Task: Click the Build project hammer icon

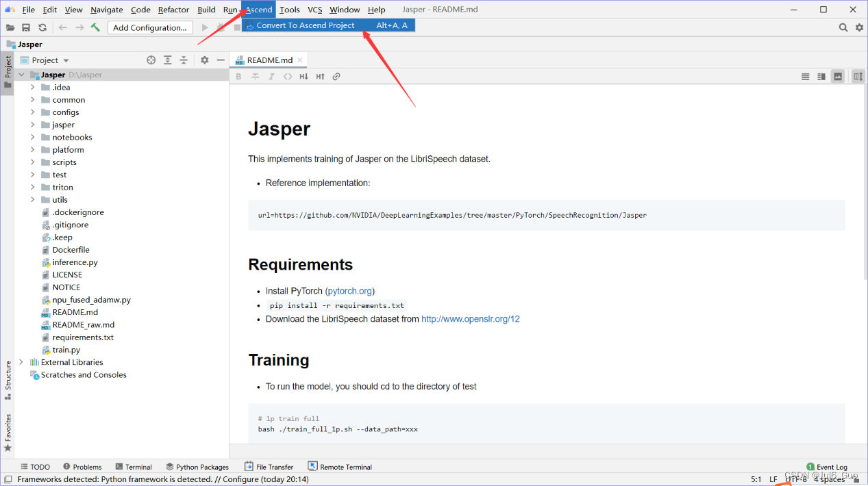Action: click(95, 27)
